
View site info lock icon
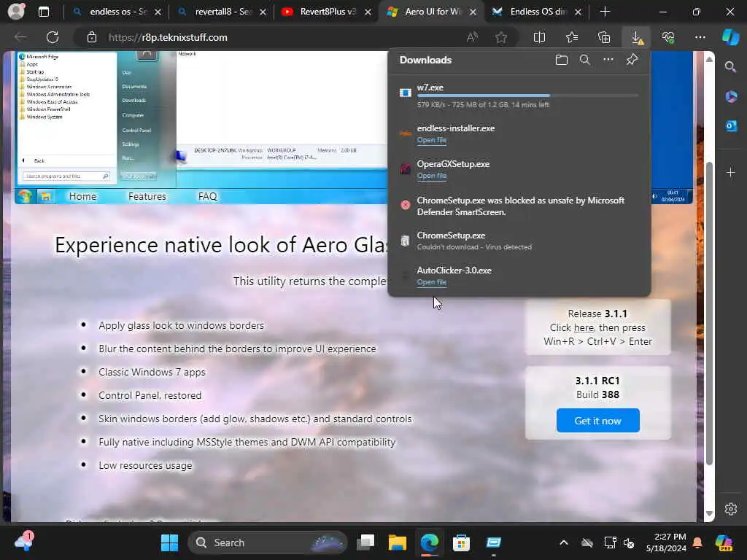point(91,37)
